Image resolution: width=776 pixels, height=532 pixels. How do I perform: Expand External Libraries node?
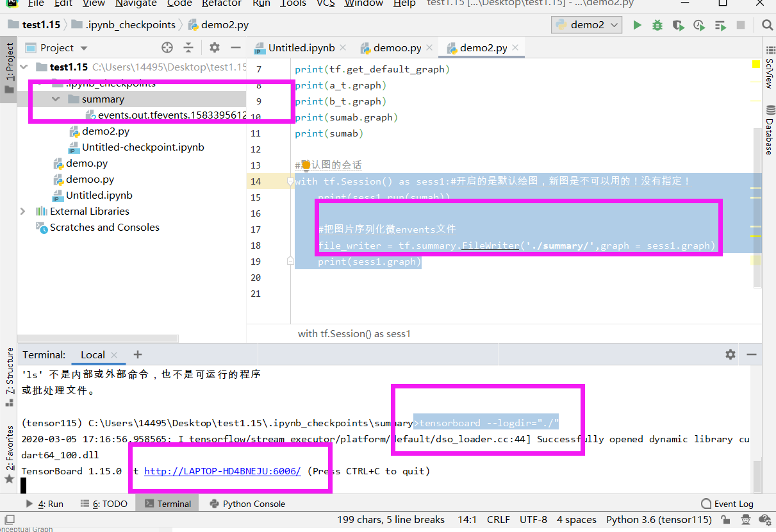pos(24,211)
